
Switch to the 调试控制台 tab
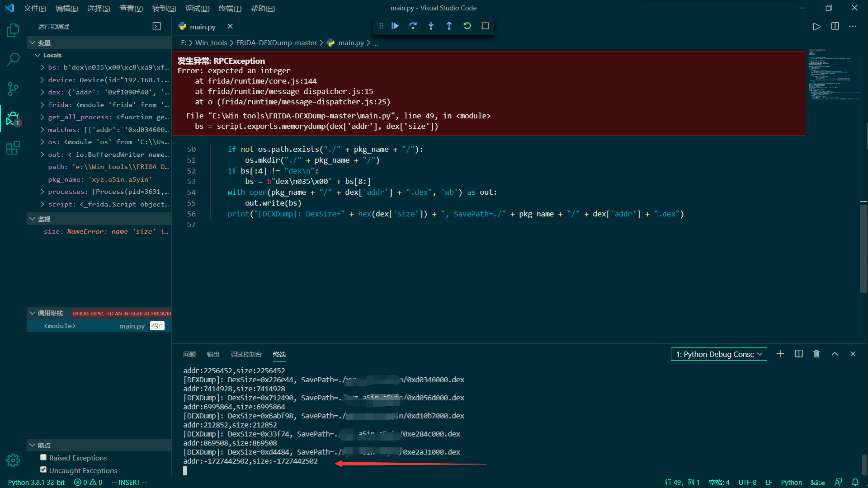[246, 355]
